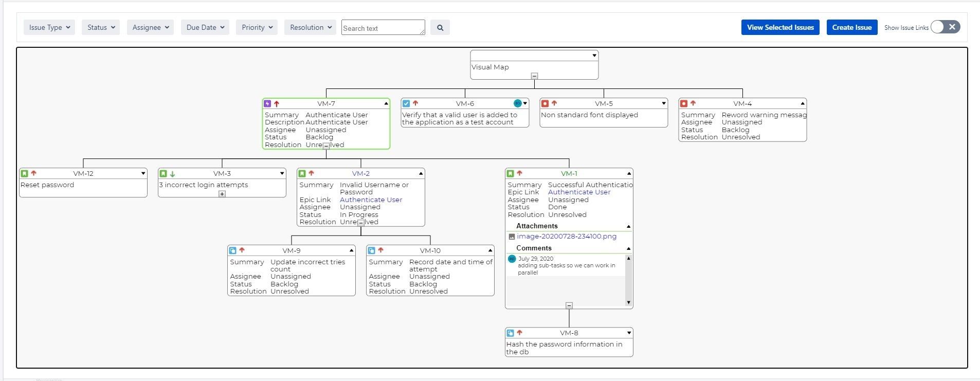The image size is (980, 381).
Task: Expand the VM-8 card details
Action: tap(629, 333)
